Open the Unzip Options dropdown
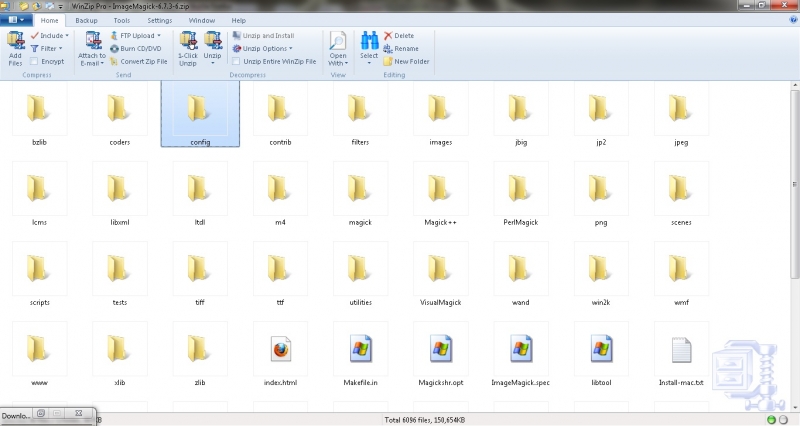800x426 pixels. (x=267, y=48)
